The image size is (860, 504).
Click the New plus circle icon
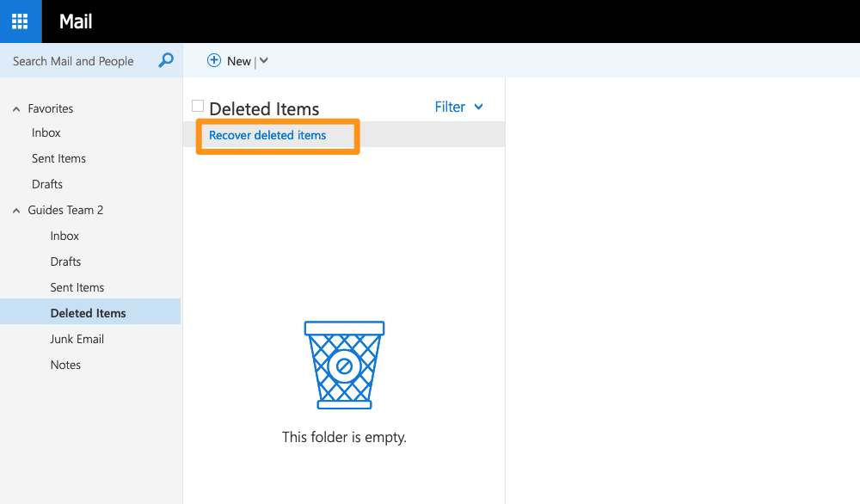coord(214,61)
